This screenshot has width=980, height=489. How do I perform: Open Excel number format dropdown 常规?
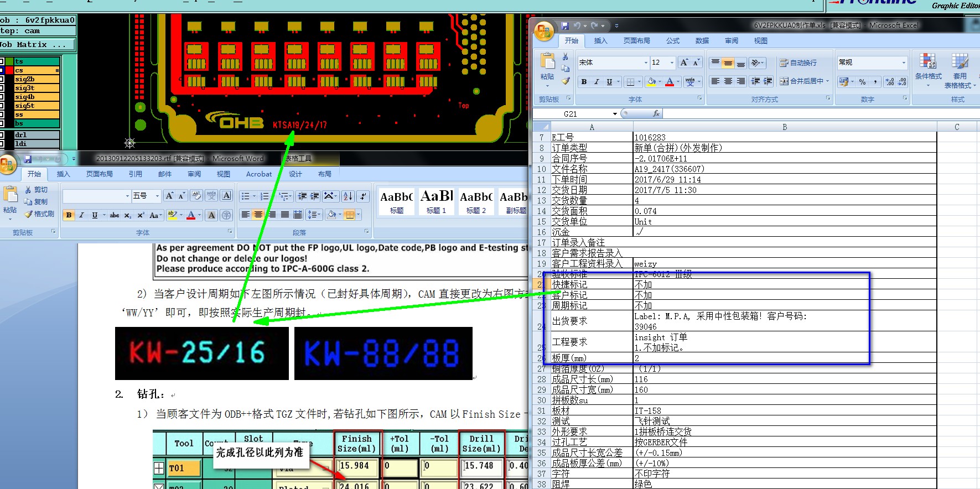point(904,63)
